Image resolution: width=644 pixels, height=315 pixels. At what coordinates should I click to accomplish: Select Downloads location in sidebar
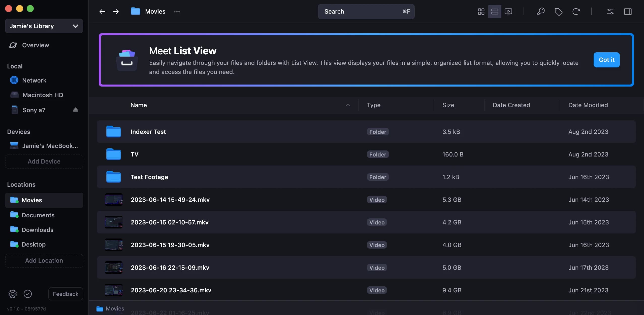click(x=37, y=230)
